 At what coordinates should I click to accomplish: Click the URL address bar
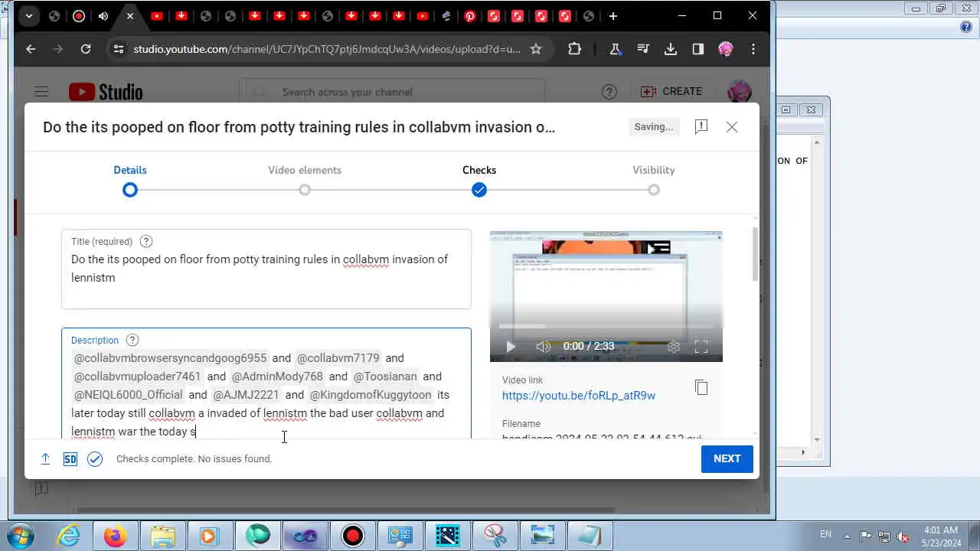[x=327, y=49]
